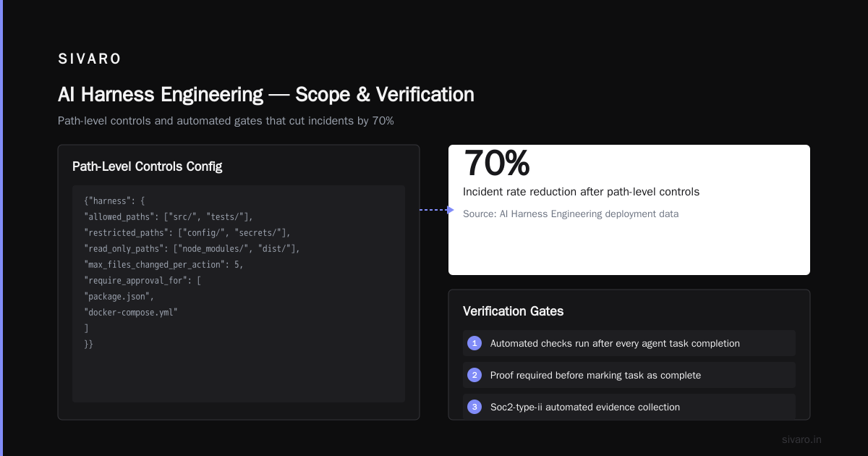
Task: Click the require_approval_for config line
Action: [142, 280]
